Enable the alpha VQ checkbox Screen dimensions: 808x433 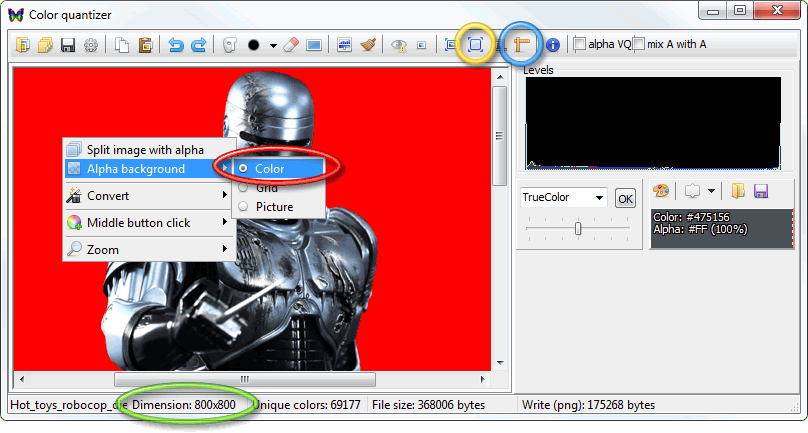click(x=579, y=44)
